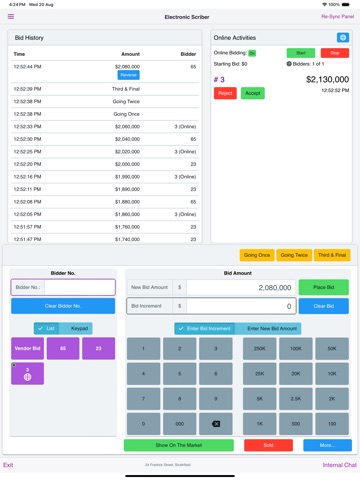Tap keypad digit 4

[x=143, y=374]
